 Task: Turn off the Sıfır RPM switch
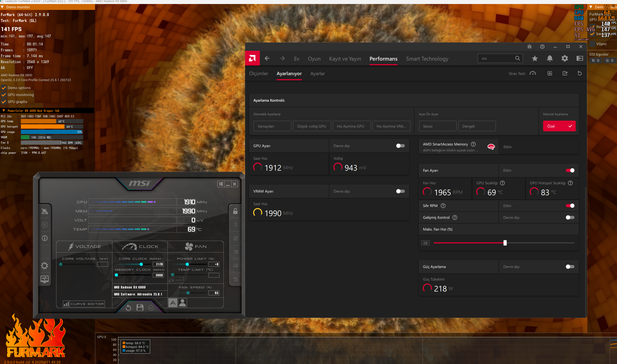(x=570, y=206)
